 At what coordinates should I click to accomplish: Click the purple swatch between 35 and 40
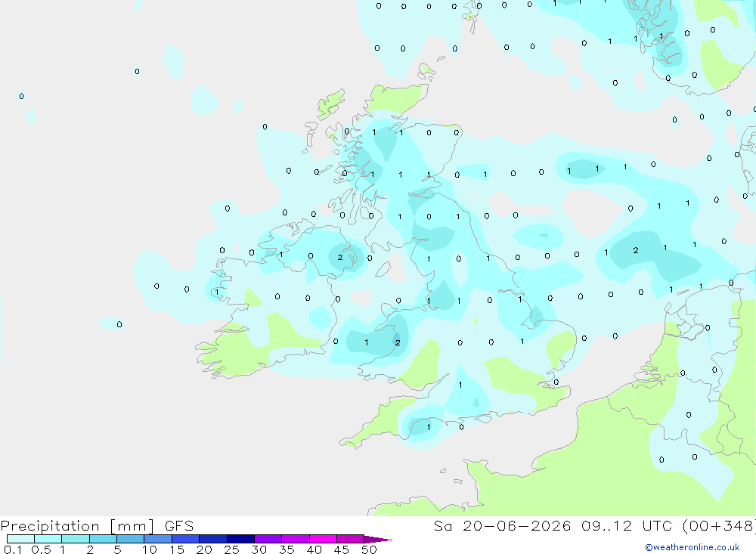296,539
